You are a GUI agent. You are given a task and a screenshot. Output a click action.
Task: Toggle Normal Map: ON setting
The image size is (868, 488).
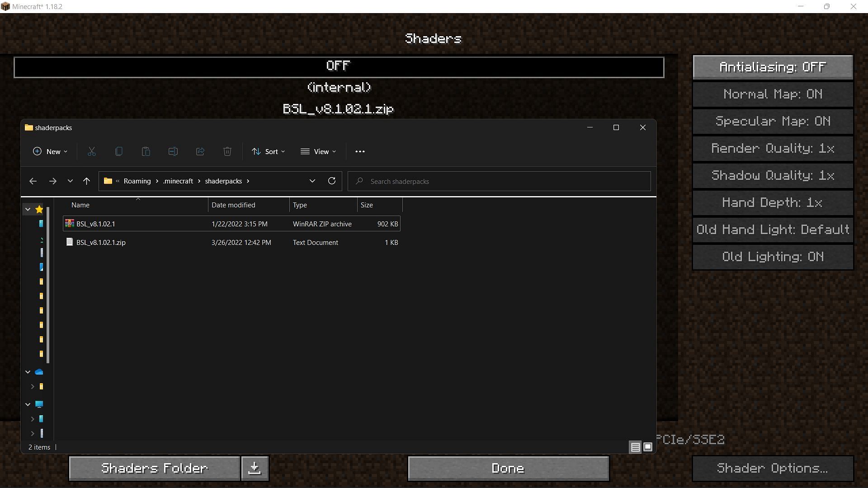coord(773,94)
